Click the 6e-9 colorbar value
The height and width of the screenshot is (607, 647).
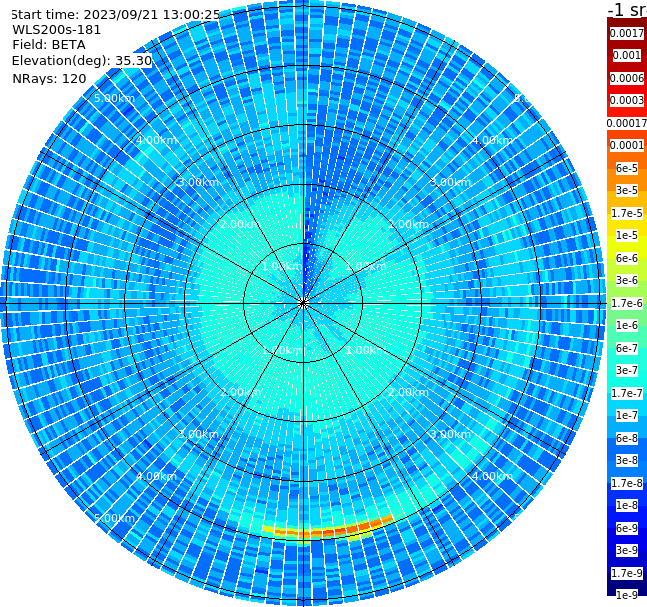627,528
